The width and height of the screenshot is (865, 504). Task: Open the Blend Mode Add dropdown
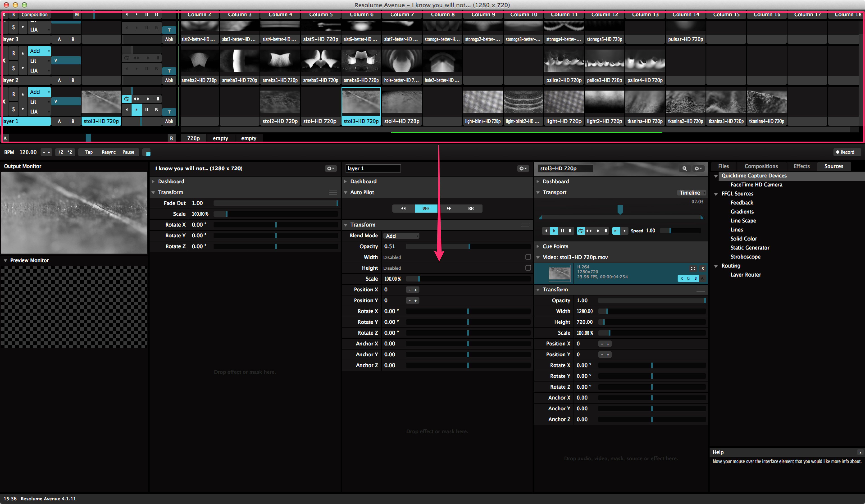(x=401, y=236)
